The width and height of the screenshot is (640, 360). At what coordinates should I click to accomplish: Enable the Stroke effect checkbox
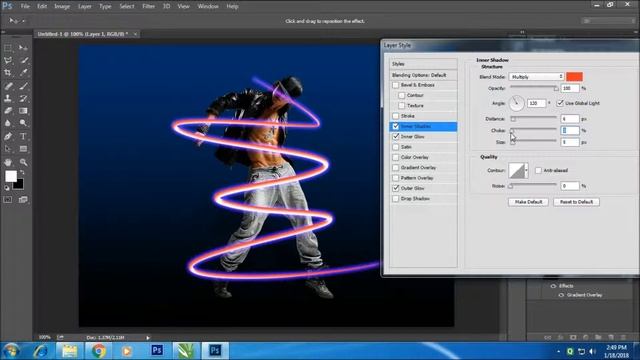pyautogui.click(x=396, y=116)
